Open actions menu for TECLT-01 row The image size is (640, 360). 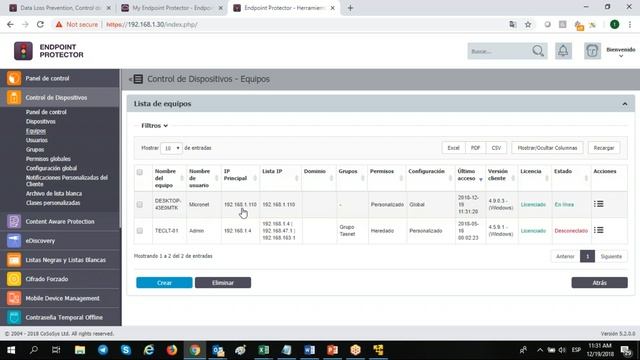(598, 230)
